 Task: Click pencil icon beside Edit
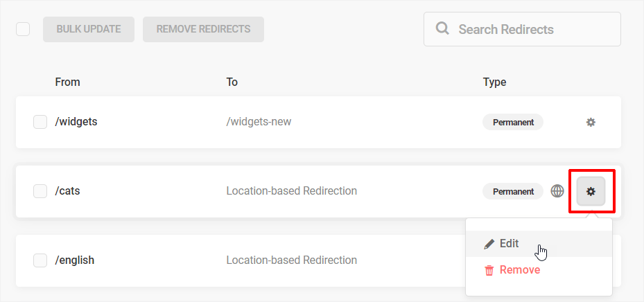pos(489,244)
